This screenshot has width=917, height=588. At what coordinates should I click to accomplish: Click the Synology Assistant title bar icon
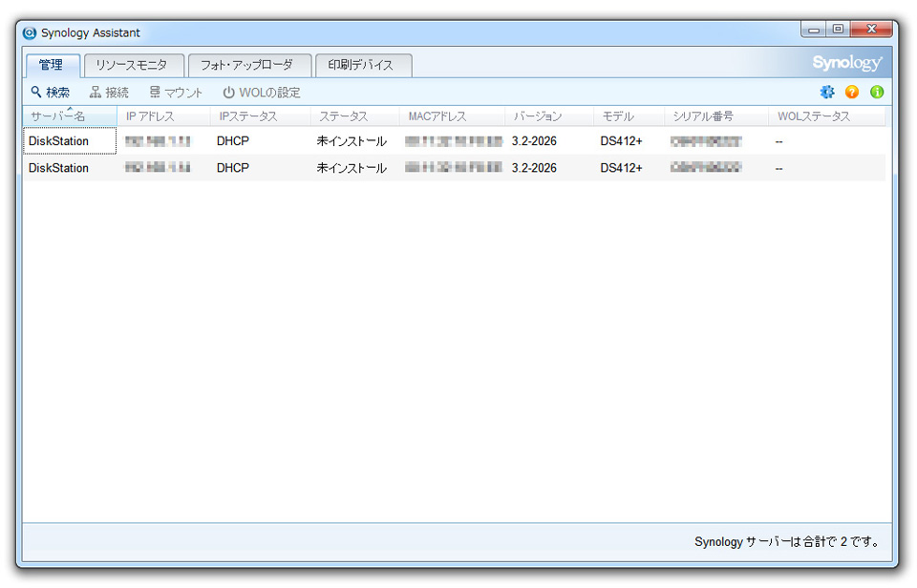click(30, 32)
